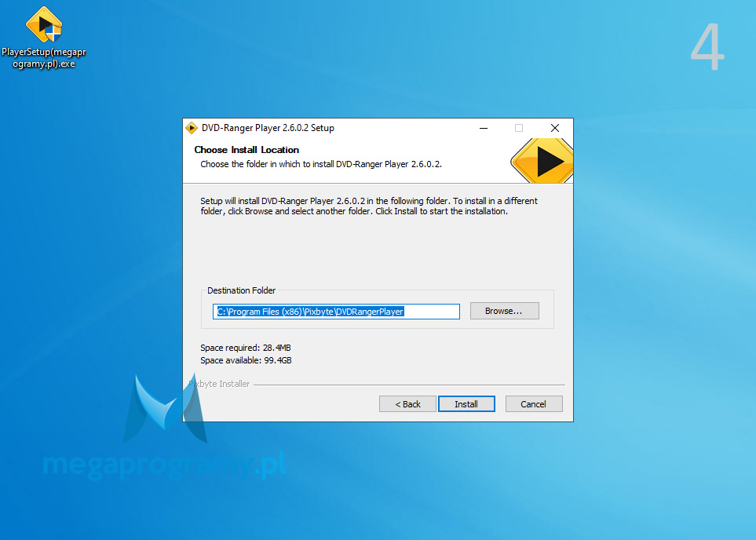Click the 'Pixbyte Installer' branding text

click(219, 384)
